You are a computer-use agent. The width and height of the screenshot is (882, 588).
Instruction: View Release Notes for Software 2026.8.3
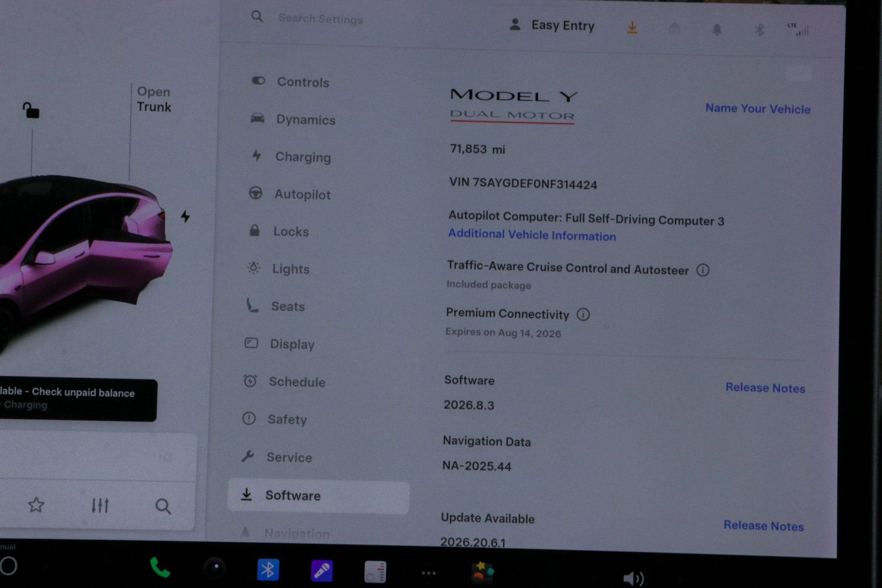[x=765, y=388]
